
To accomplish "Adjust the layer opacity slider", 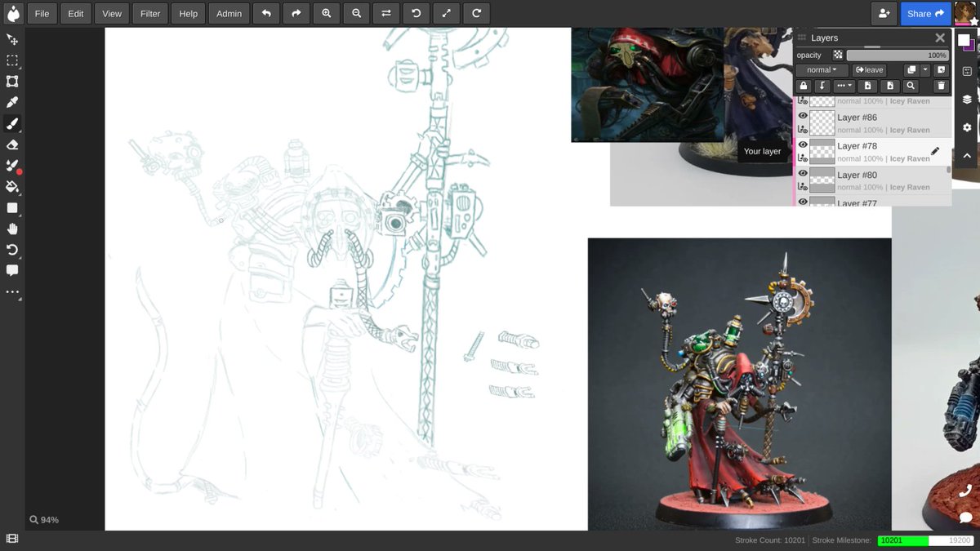I will tap(898, 55).
